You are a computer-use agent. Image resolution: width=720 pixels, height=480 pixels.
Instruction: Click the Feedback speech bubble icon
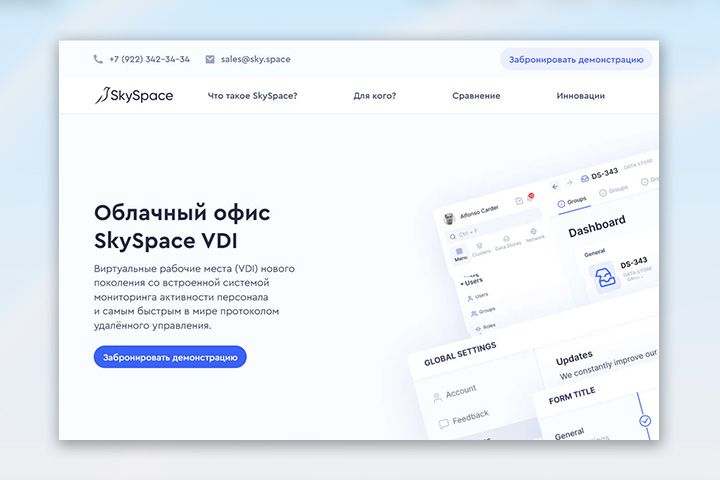pyautogui.click(x=444, y=424)
